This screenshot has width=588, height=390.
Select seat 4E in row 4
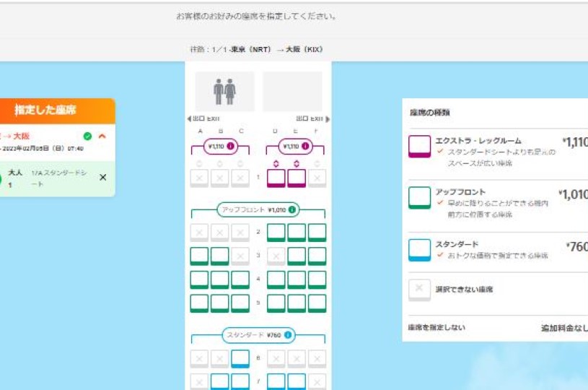point(297,279)
